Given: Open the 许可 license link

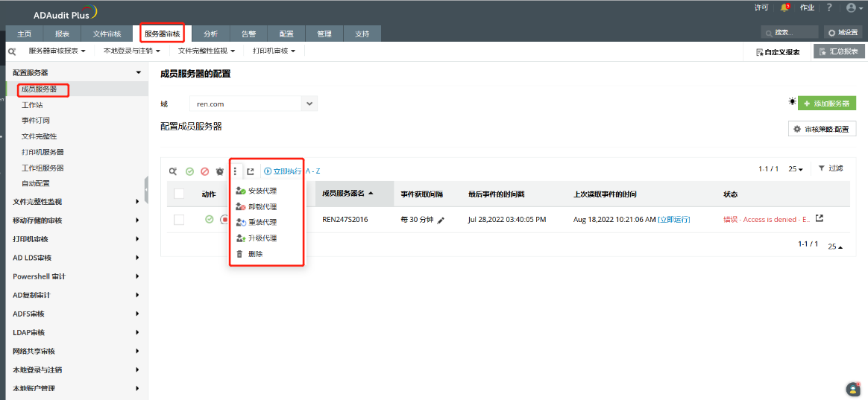Looking at the screenshot, I should (761, 7).
